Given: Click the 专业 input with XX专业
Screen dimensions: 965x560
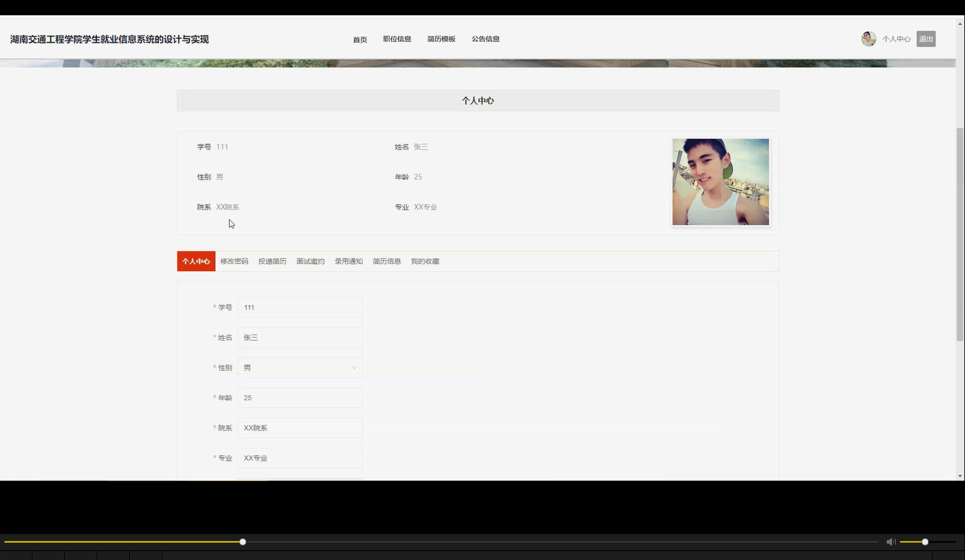Looking at the screenshot, I should 300,458.
